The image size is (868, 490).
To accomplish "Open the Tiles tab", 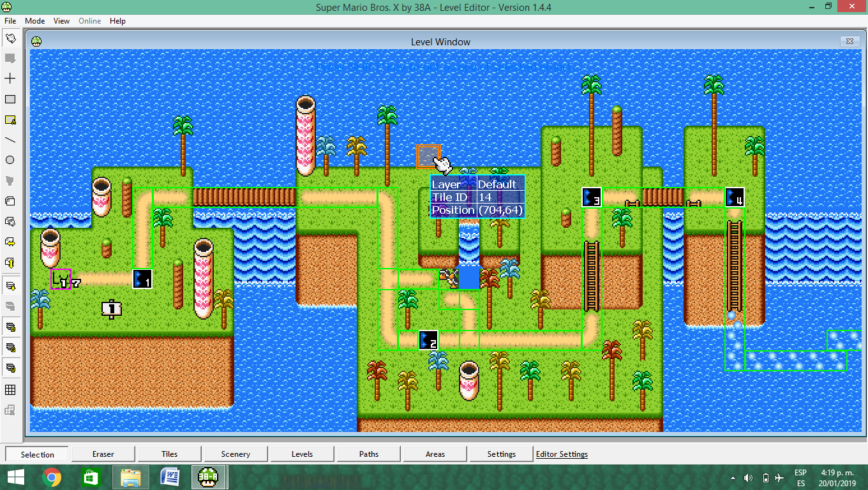I will tap(170, 454).
